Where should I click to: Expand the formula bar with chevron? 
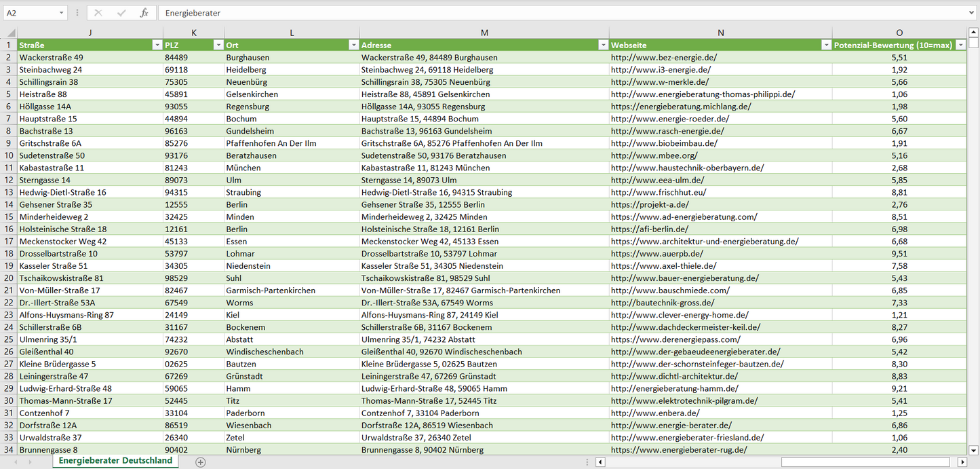click(x=972, y=13)
